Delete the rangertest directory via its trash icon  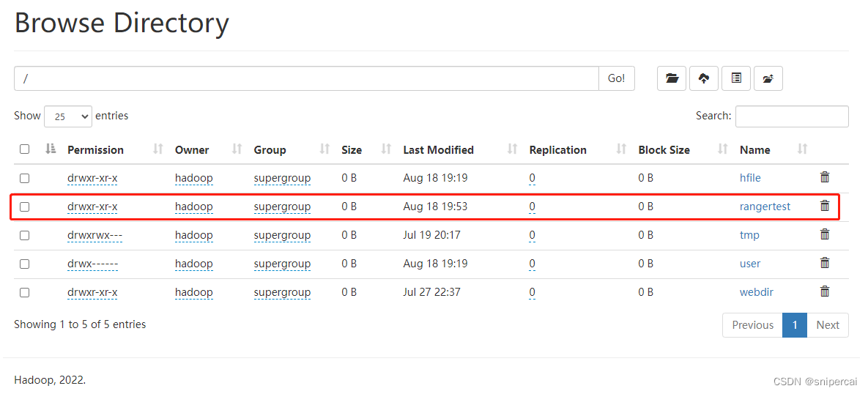[x=824, y=205]
